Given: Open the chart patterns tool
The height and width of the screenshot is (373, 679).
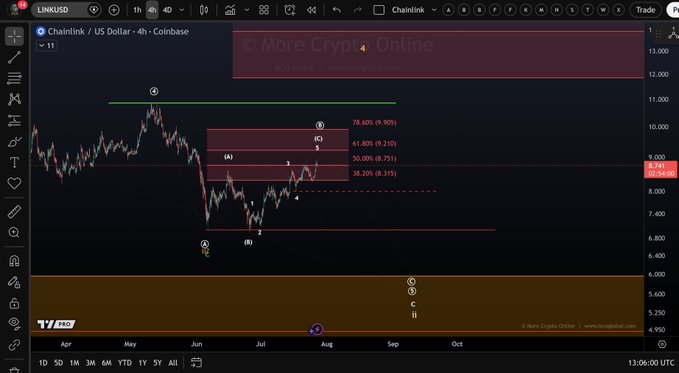Looking at the screenshot, I should (14, 99).
